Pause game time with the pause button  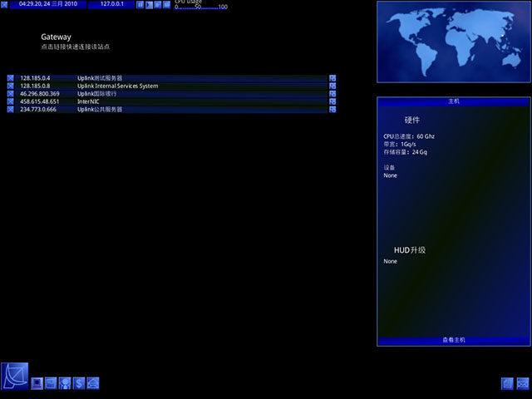(140, 5)
